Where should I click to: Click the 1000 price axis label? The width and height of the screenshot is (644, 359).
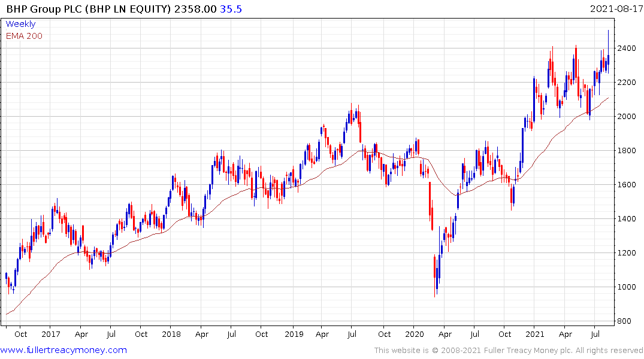[627, 287]
